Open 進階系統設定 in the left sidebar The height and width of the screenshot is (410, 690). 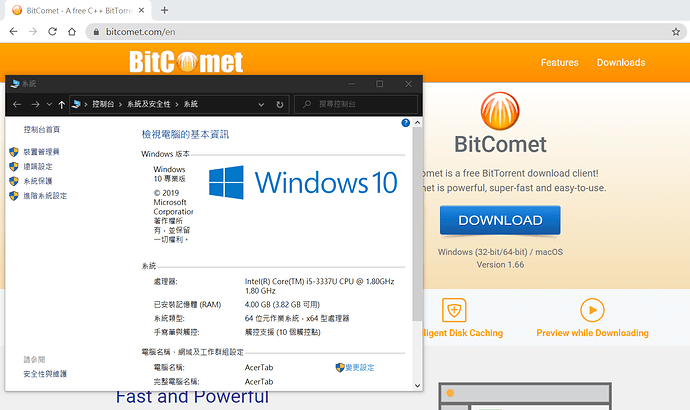[x=45, y=196]
